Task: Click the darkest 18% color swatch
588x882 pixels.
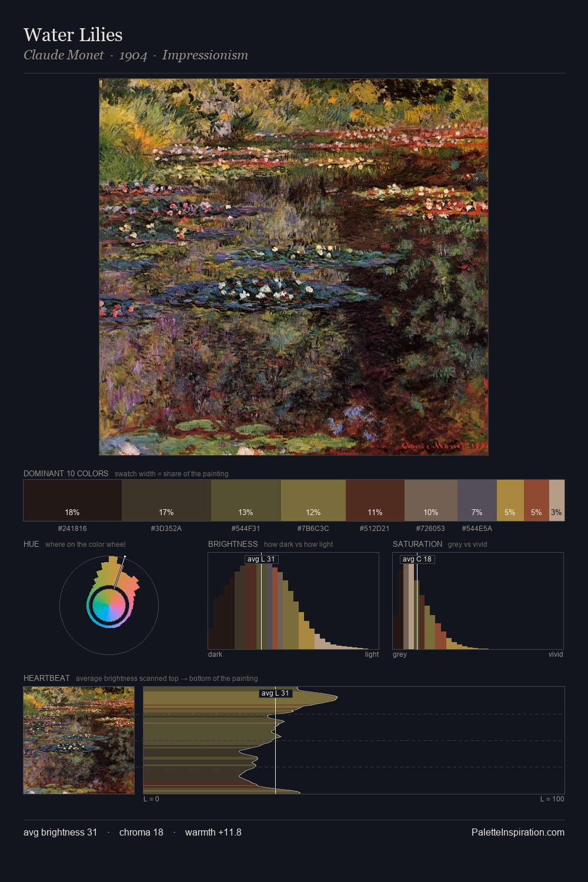Action: pos(72,500)
